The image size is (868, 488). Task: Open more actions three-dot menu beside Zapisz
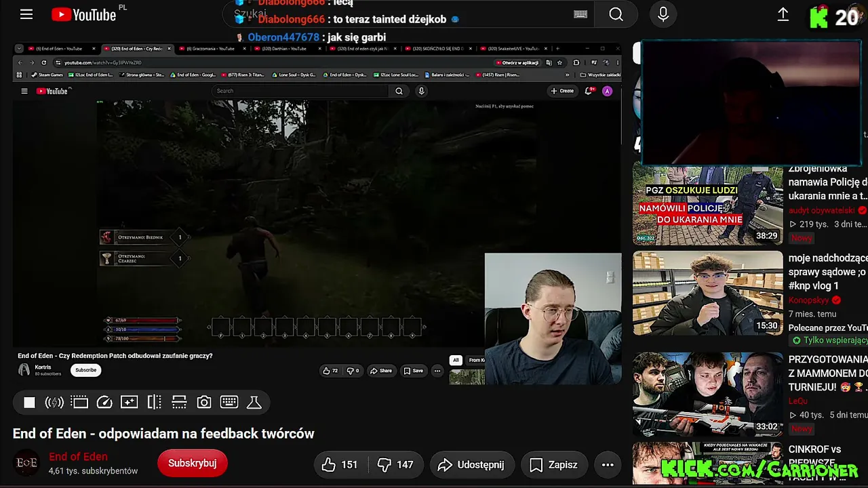click(x=608, y=464)
